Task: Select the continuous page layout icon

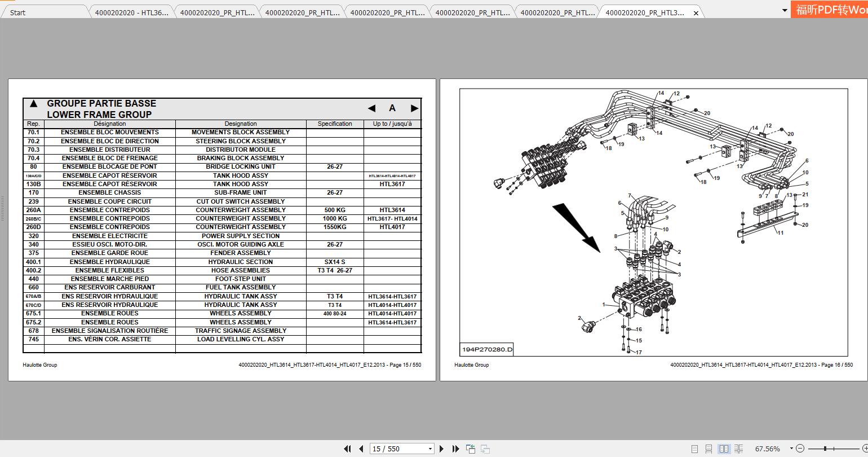Action: pyautogui.click(x=709, y=448)
